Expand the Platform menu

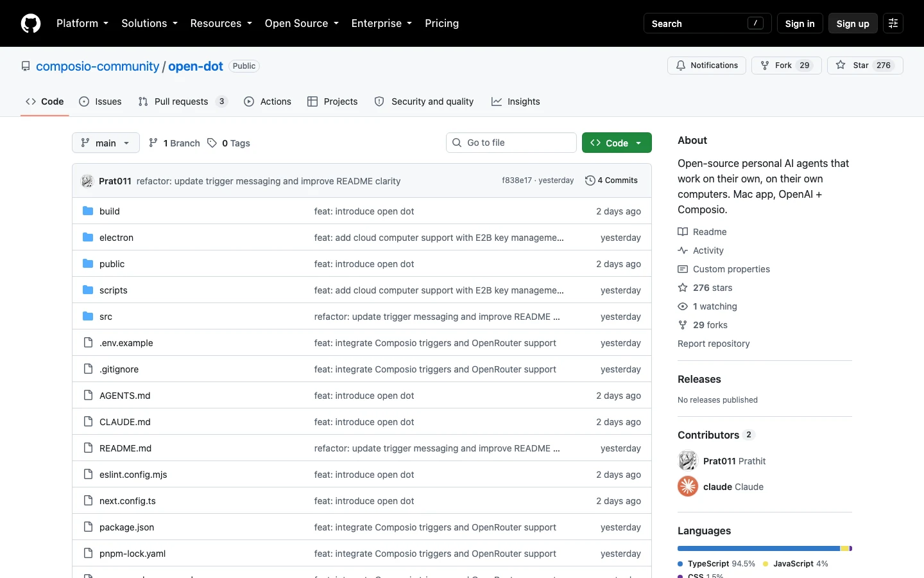click(x=82, y=23)
